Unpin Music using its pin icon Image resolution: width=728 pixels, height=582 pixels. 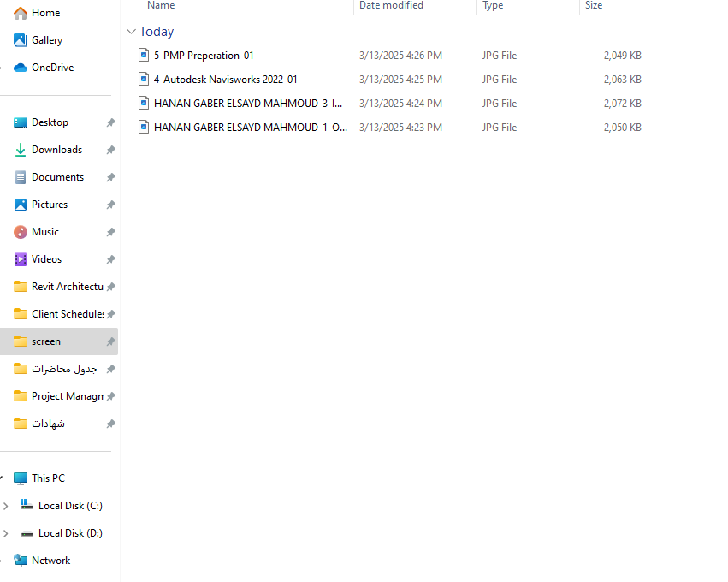click(110, 232)
